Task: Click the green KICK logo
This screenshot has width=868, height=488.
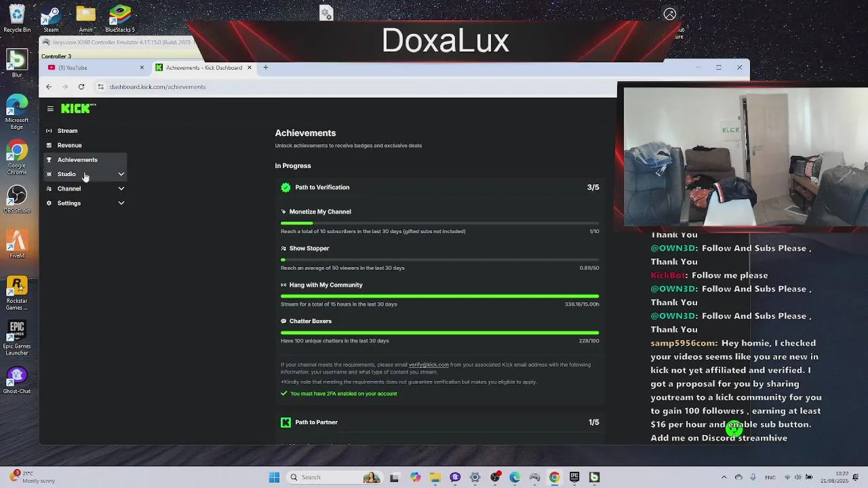Action: [x=79, y=108]
